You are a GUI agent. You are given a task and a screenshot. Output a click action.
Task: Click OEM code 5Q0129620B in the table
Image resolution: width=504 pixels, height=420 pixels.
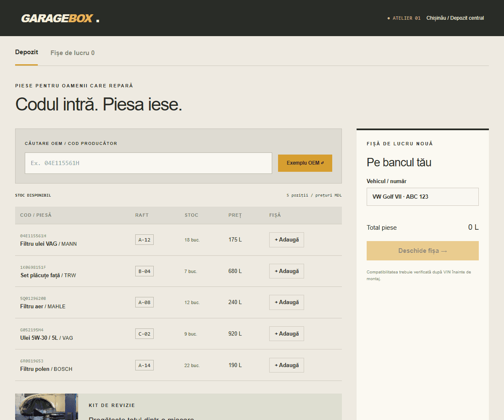(x=33, y=299)
